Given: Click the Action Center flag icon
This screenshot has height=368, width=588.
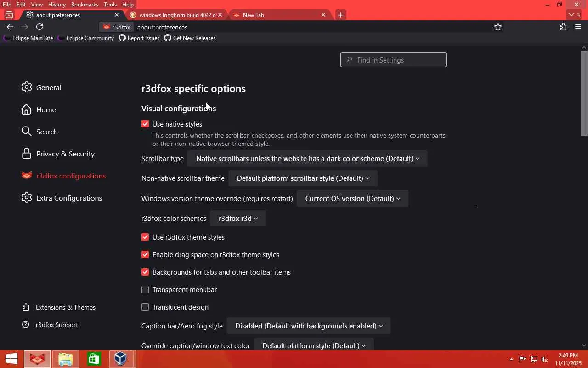Looking at the screenshot, I should click(x=523, y=359).
